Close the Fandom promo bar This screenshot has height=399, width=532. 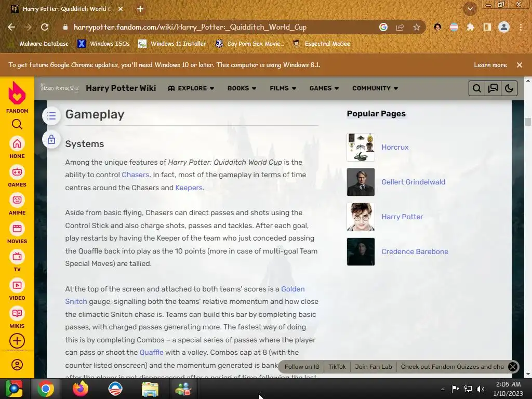click(513, 367)
